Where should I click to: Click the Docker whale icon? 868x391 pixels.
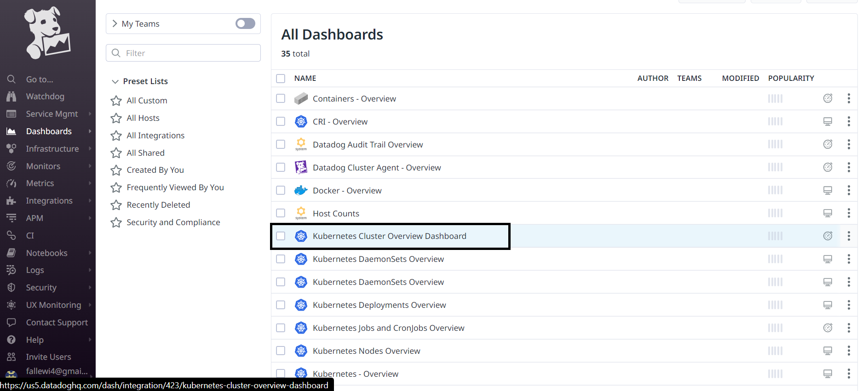point(301,190)
